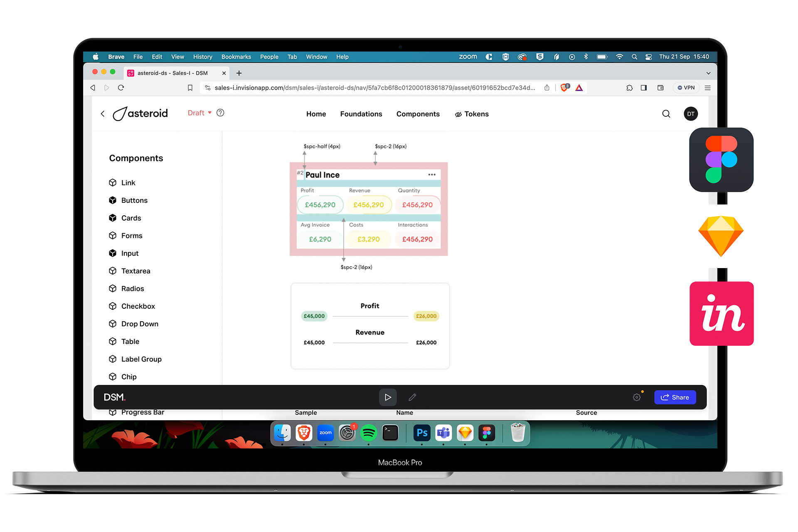Image resolution: width=798 pixels, height=532 pixels.
Task: Open Microsoft Teams from the Dock
Action: [x=443, y=433]
